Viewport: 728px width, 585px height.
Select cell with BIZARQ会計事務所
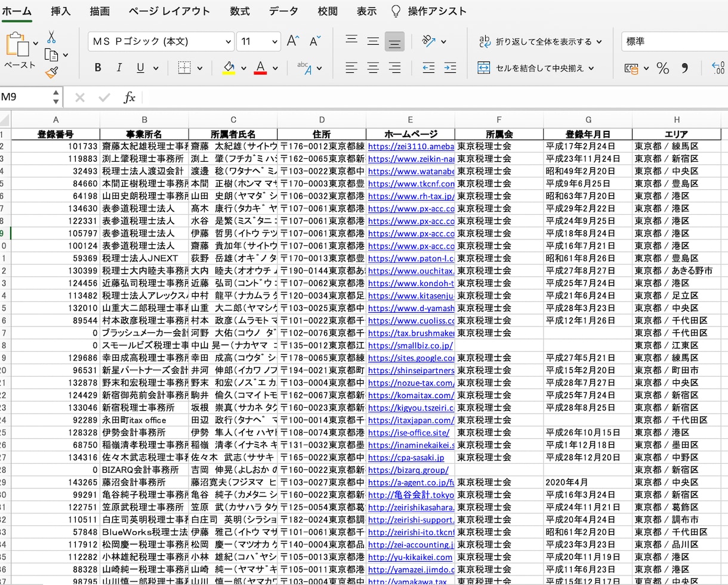pos(144,470)
